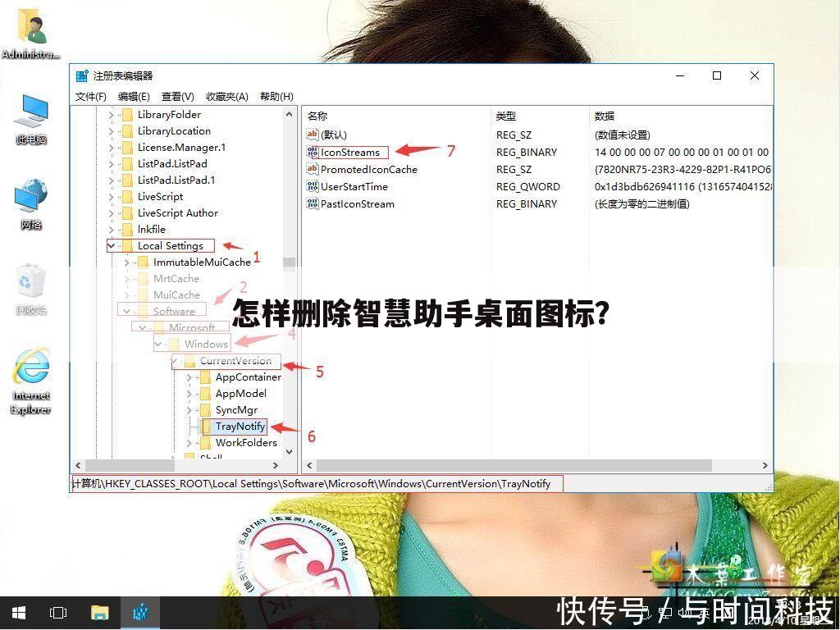Image resolution: width=840 pixels, height=630 pixels.
Task: Open the 文件(F) menu
Action: [90, 97]
